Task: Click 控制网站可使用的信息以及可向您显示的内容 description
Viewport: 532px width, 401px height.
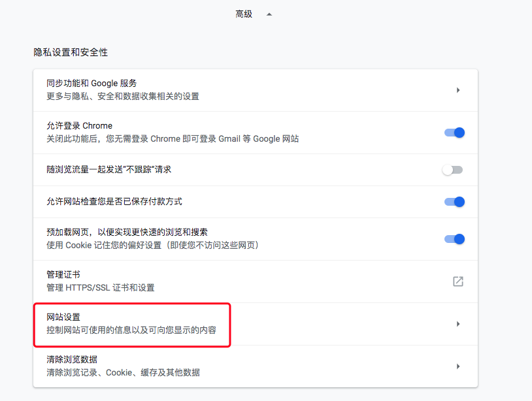Action: 131,330
